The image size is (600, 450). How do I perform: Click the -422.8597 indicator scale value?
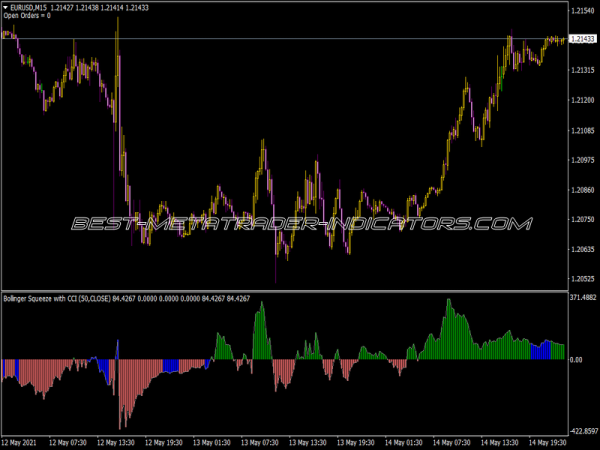point(582,431)
